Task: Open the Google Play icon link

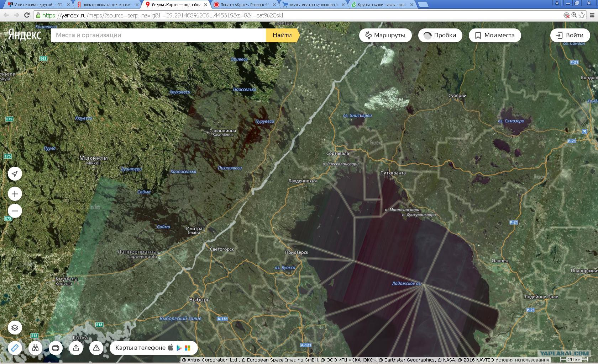Action: tap(179, 348)
